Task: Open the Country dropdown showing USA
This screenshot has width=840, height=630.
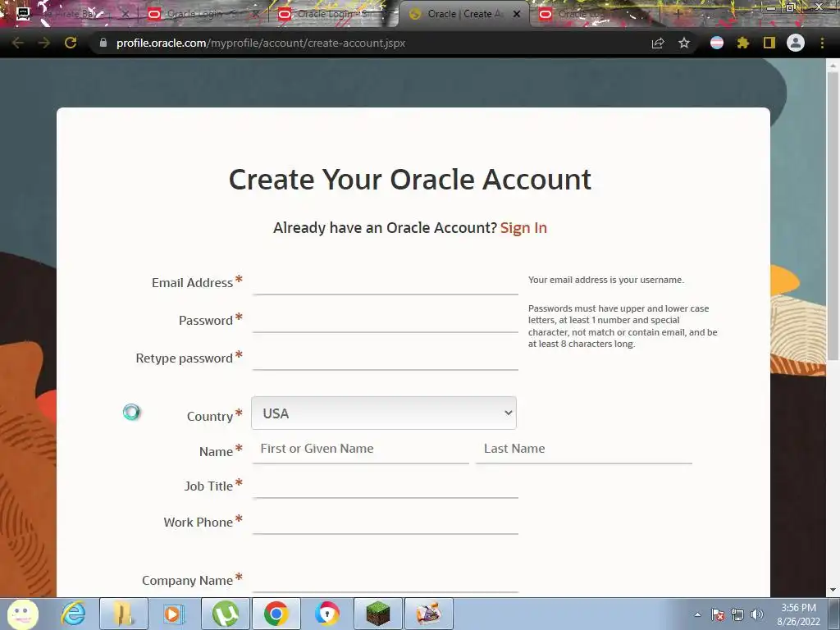Action: tap(384, 413)
